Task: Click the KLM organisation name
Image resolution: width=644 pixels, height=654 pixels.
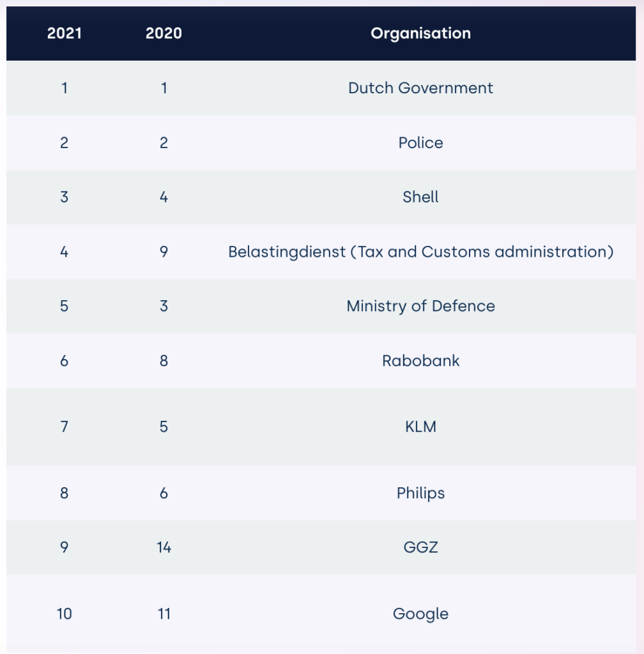Action: 420,426
